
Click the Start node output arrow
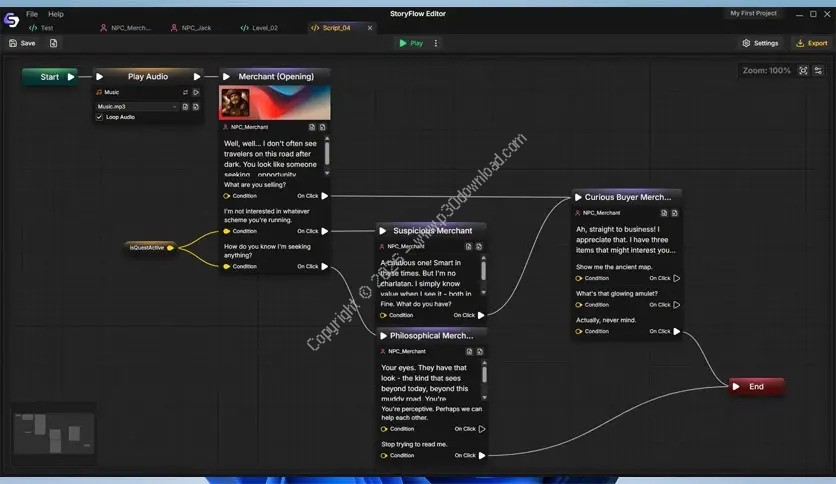coord(70,77)
